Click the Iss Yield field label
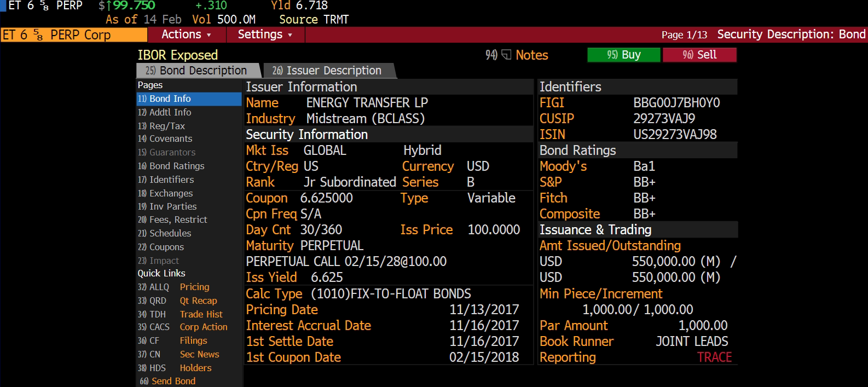Screen dimensions: 868x387 pos(271,278)
